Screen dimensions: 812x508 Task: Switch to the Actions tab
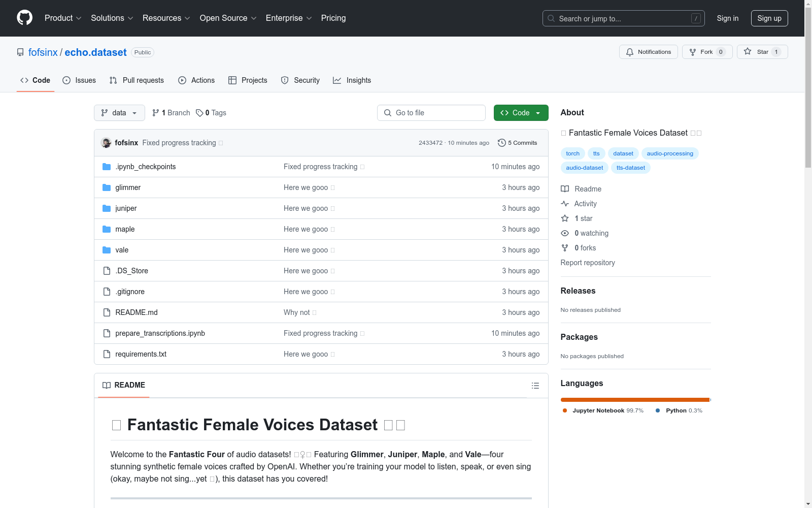click(x=196, y=80)
